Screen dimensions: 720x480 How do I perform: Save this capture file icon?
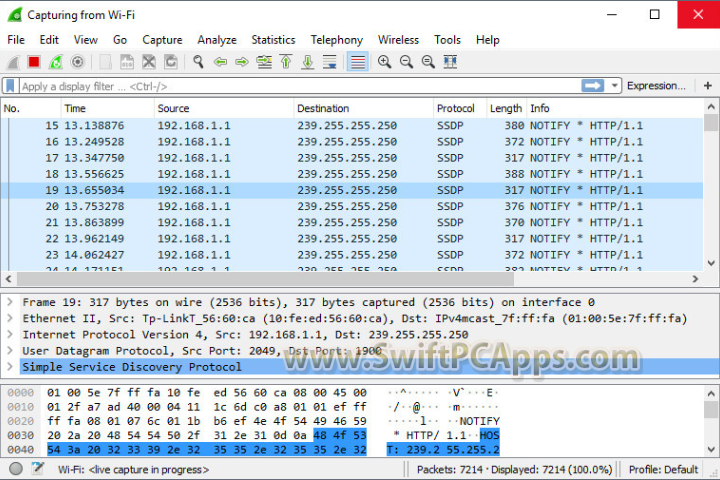pyautogui.click(x=127, y=62)
